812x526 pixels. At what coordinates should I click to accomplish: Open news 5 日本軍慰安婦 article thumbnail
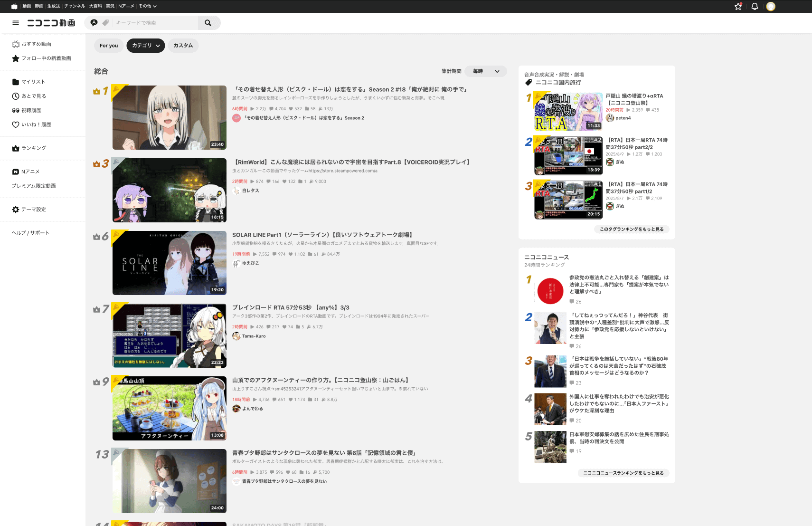pyautogui.click(x=550, y=447)
